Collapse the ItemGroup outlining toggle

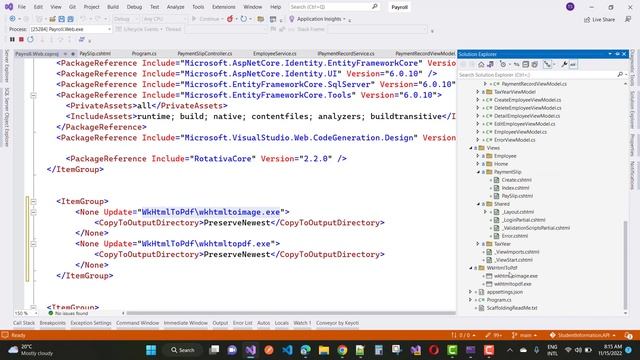pos(33,201)
